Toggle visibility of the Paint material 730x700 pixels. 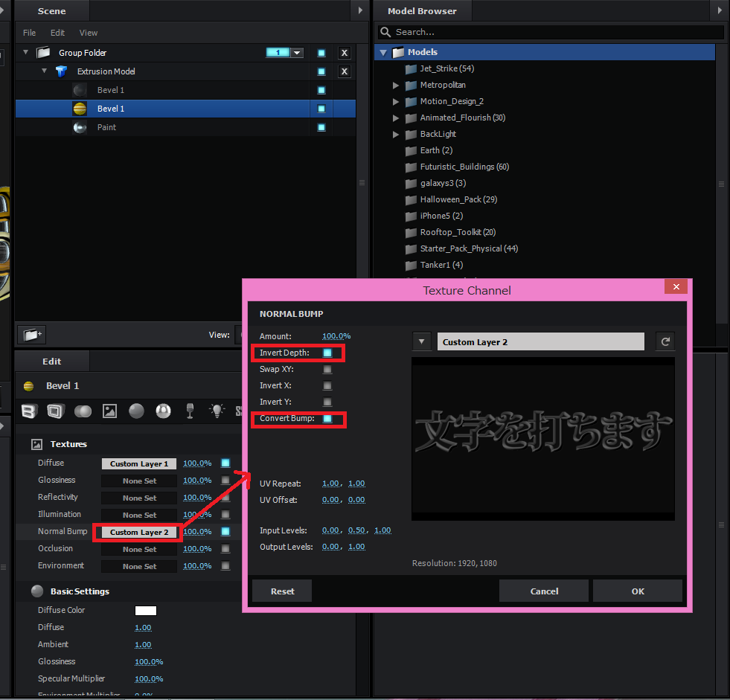[321, 126]
